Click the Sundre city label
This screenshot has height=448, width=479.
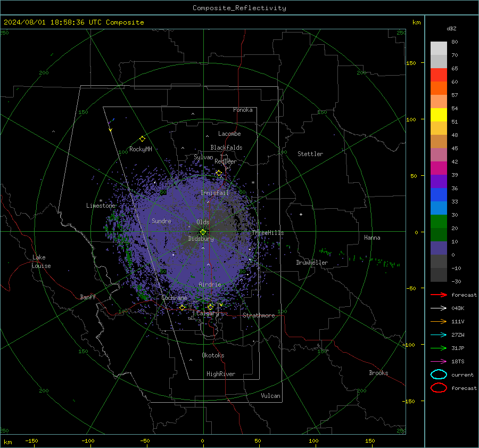(x=162, y=221)
